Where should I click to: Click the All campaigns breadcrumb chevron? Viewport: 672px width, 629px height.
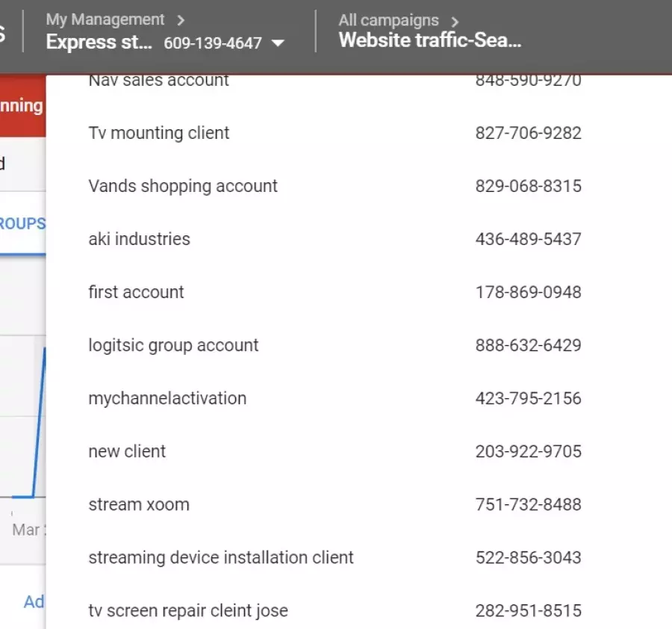click(455, 21)
